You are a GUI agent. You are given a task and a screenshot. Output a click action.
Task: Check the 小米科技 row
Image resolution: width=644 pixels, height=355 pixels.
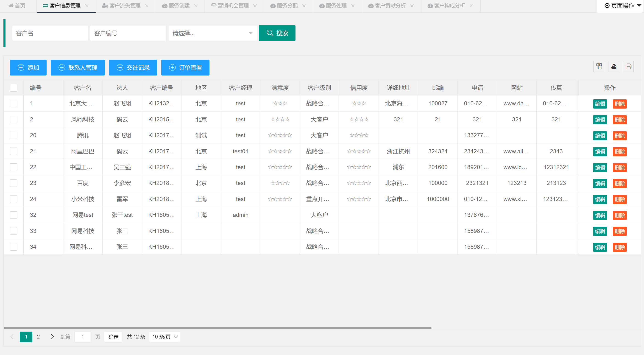(14, 199)
